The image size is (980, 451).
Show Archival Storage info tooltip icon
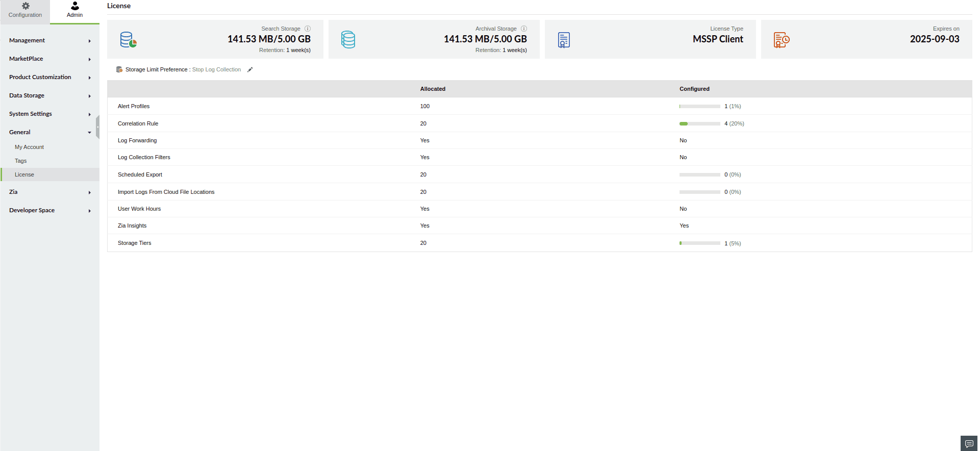point(524,29)
